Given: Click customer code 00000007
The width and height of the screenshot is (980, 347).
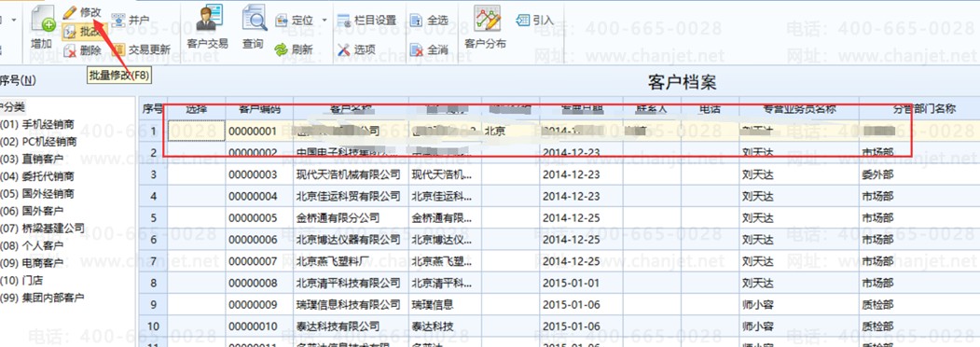Looking at the screenshot, I should (x=253, y=261).
